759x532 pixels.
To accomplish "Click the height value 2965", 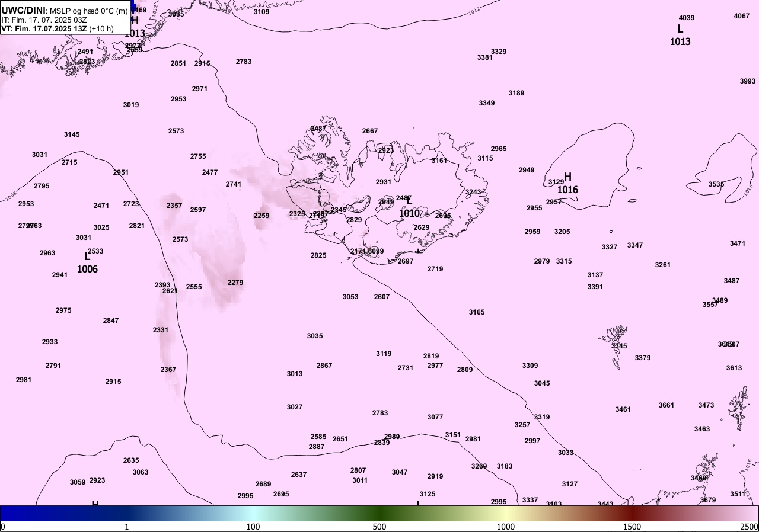I will coord(499,149).
